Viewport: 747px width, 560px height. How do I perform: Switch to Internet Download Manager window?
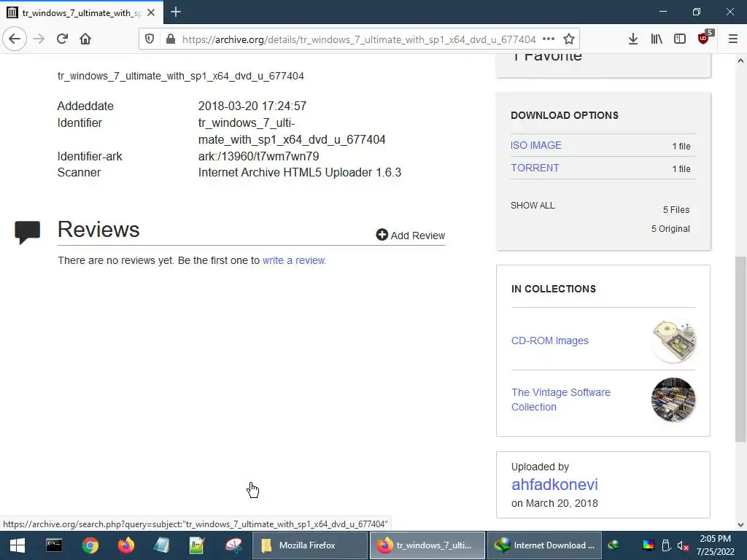(543, 545)
